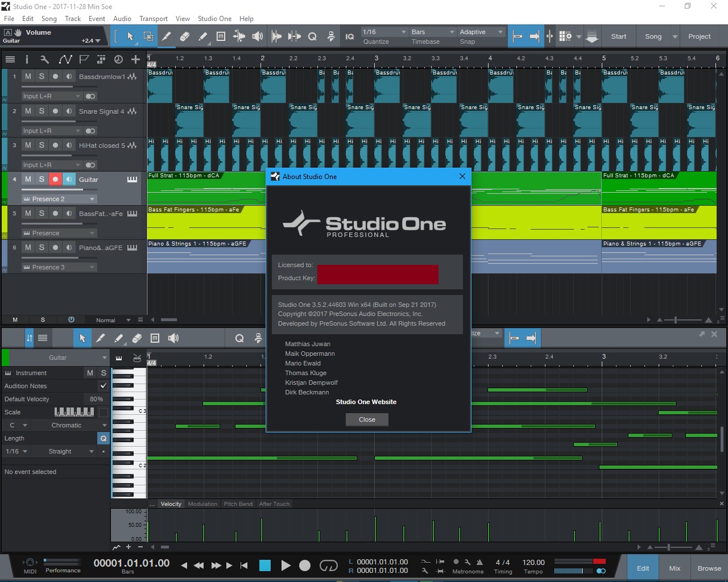The width and height of the screenshot is (728, 582).
Task: Open the Transport menu
Action: (154, 18)
